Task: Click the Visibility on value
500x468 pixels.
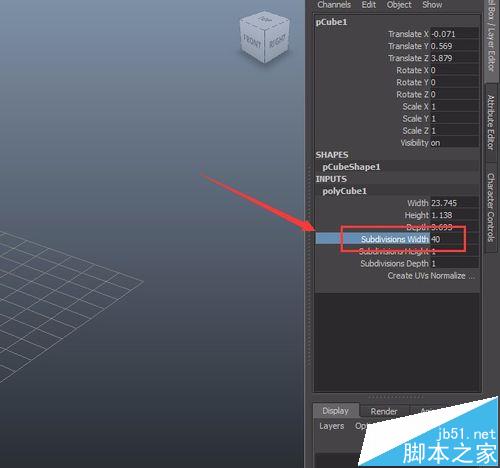Action: (454, 143)
